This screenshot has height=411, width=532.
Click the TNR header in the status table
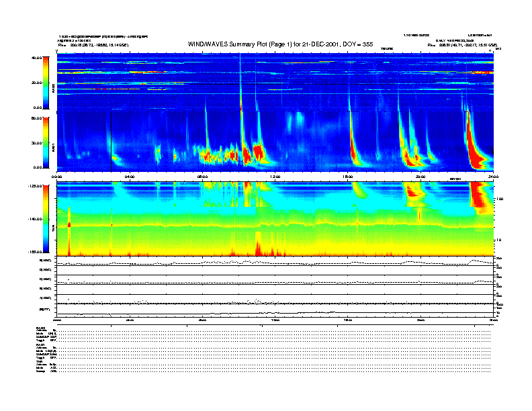click(39, 362)
